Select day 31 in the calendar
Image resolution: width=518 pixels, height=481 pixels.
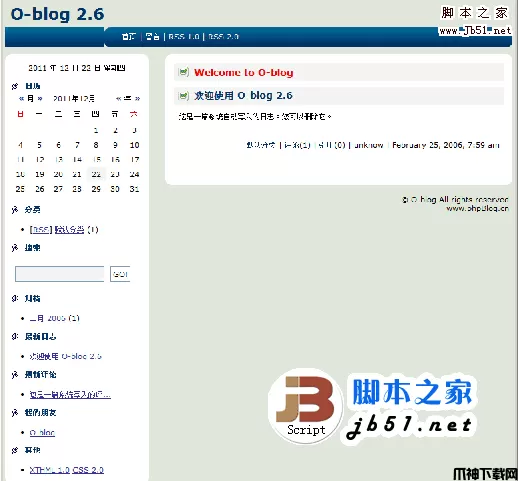[x=134, y=189]
